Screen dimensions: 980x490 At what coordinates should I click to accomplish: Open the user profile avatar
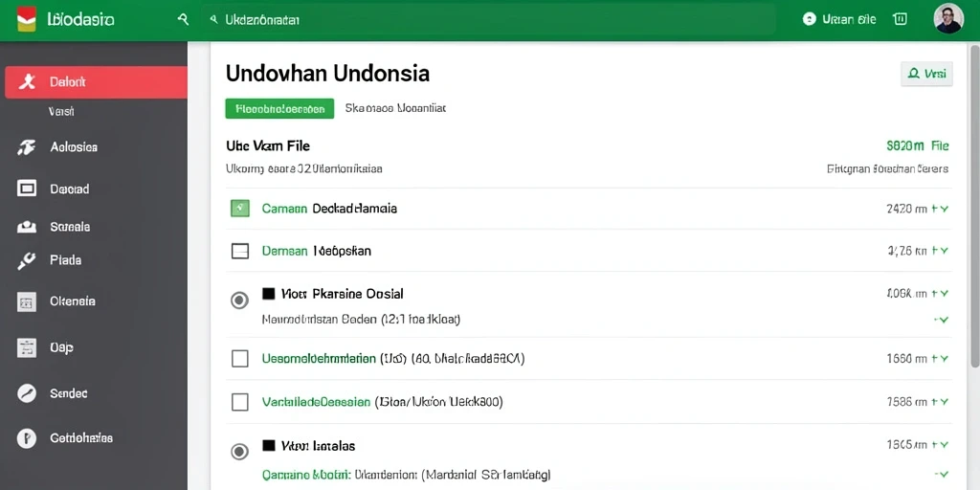pyautogui.click(x=948, y=19)
